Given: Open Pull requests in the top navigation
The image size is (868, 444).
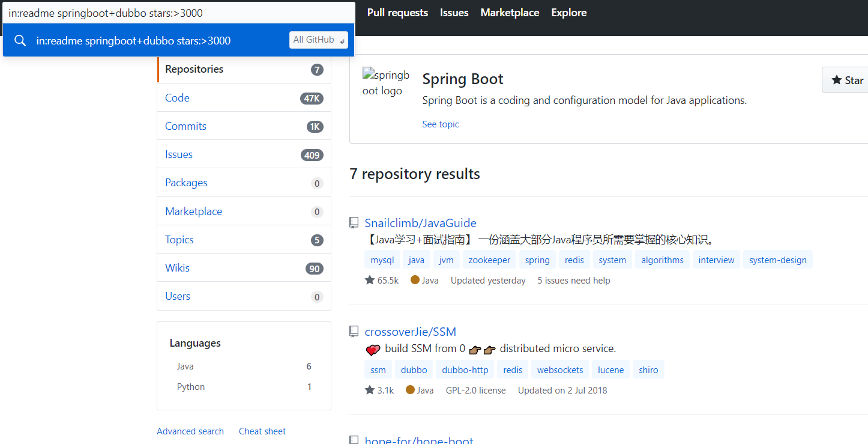Looking at the screenshot, I should (397, 13).
